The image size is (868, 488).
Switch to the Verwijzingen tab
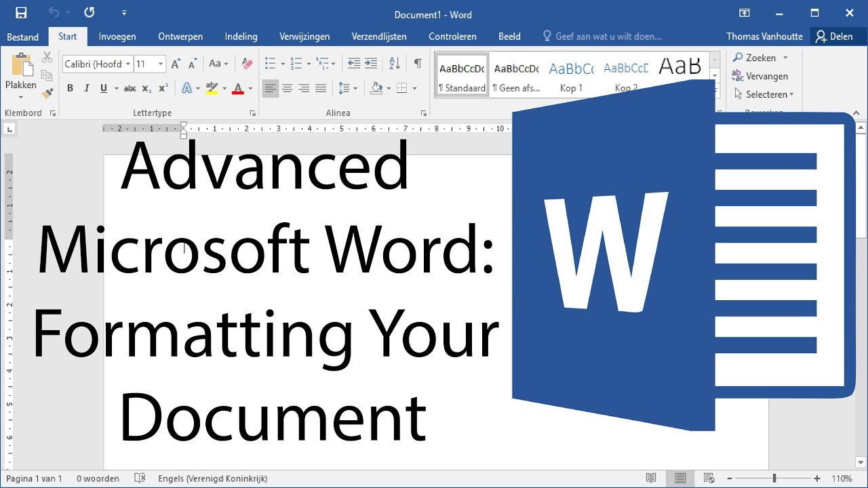(304, 37)
